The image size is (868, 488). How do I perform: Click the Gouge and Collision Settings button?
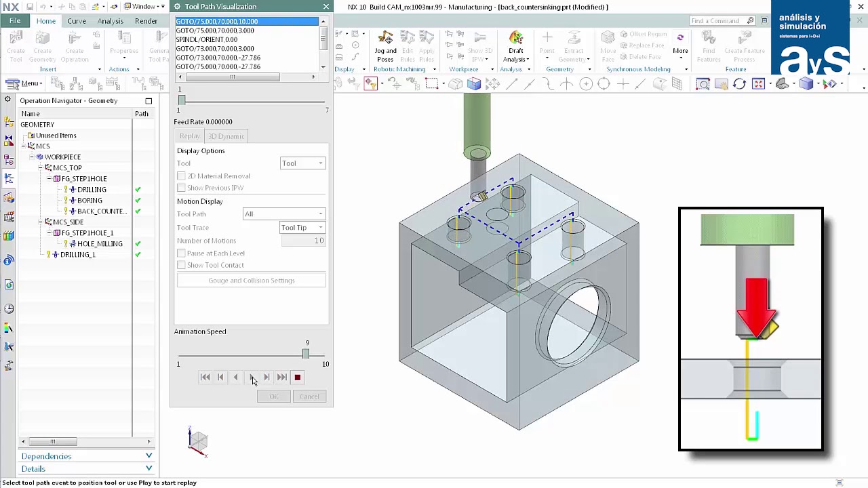click(252, 281)
